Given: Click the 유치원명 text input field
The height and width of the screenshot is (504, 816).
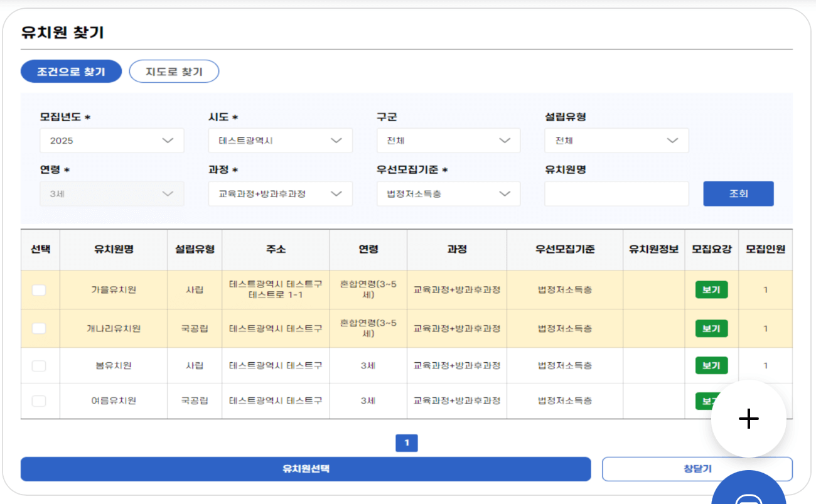Looking at the screenshot, I should point(616,194).
